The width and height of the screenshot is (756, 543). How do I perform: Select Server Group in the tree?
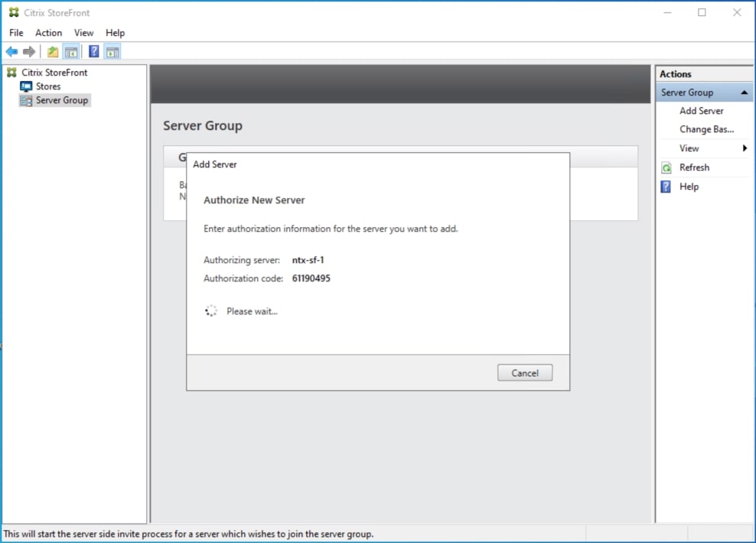[60, 100]
